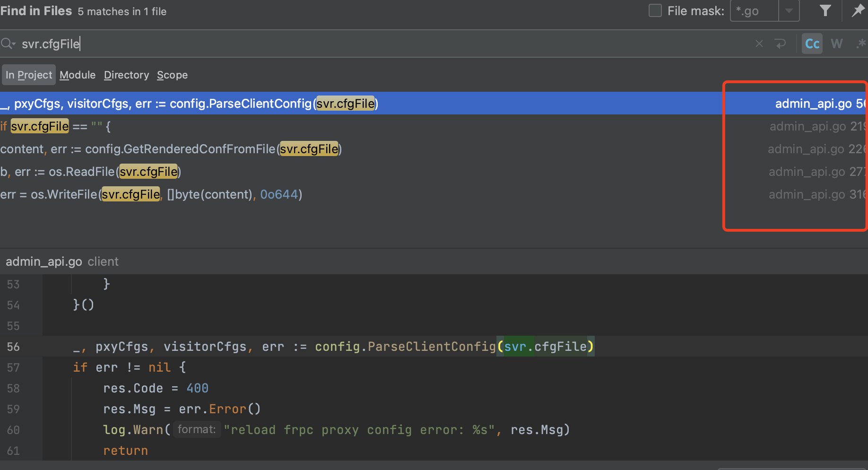Toggle Match Case (Cc) option
Image resolution: width=868 pixels, height=470 pixels.
[812, 44]
